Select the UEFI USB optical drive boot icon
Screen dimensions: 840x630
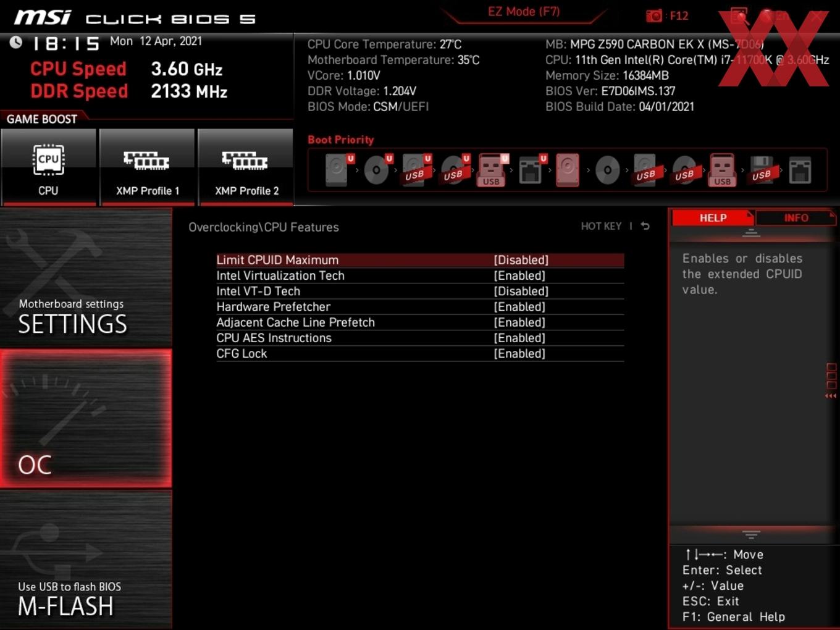coord(455,170)
